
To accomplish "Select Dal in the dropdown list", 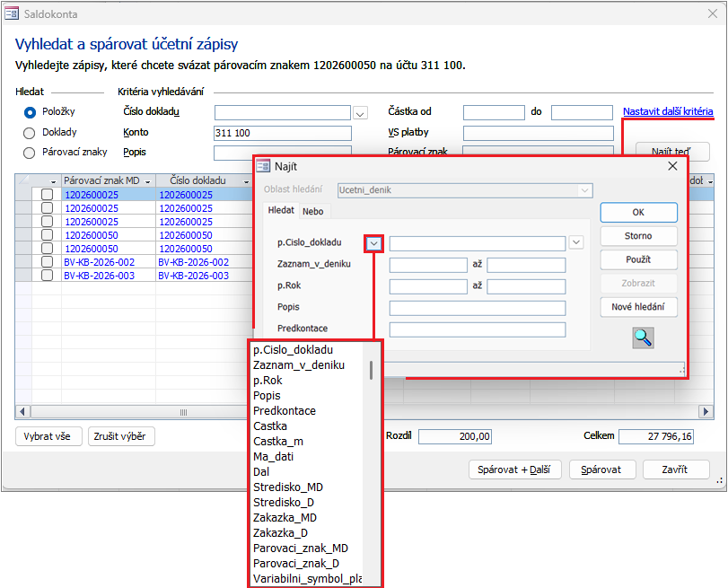I will [261, 472].
